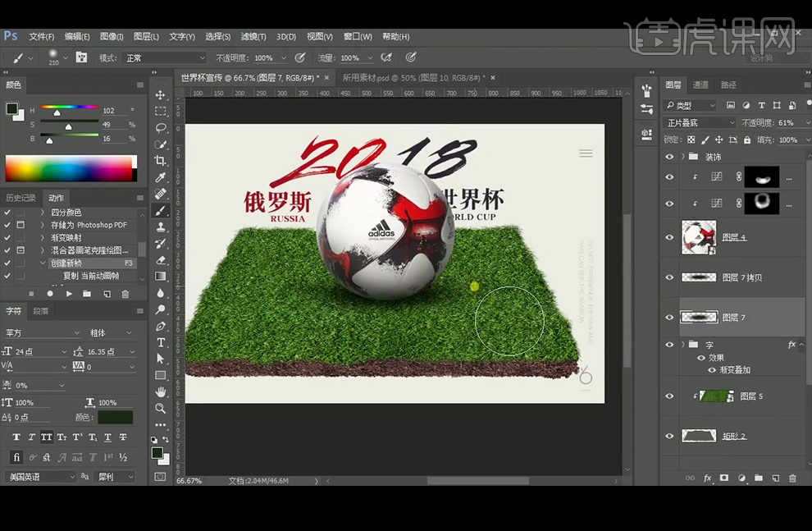The image size is (812, 531).
Task: Open the font family 苹方 dropdown
Action: pos(43,332)
